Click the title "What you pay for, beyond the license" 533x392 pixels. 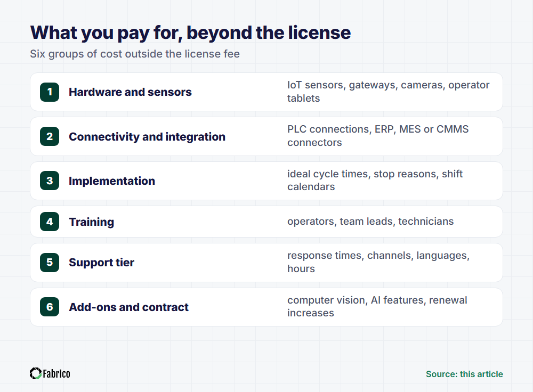[x=190, y=34]
